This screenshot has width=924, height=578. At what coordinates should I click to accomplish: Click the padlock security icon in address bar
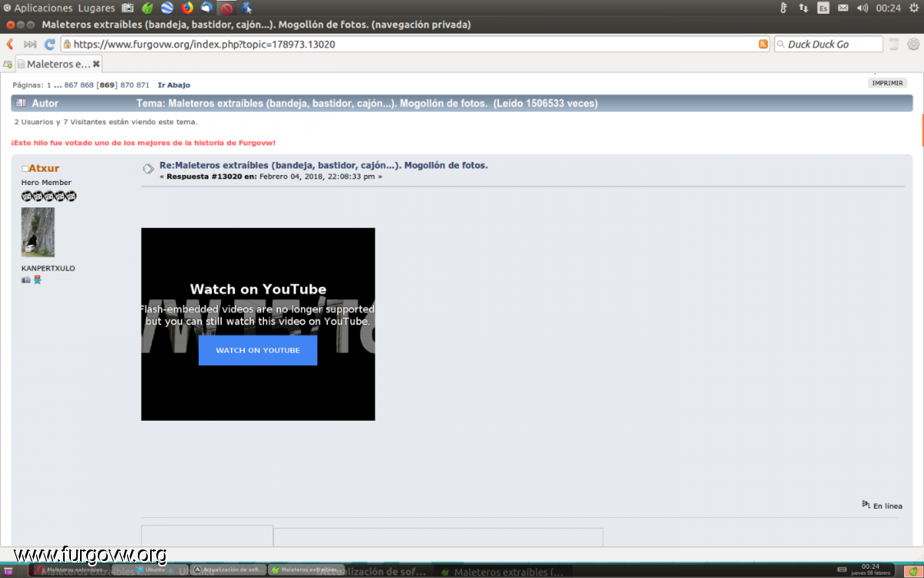point(67,44)
